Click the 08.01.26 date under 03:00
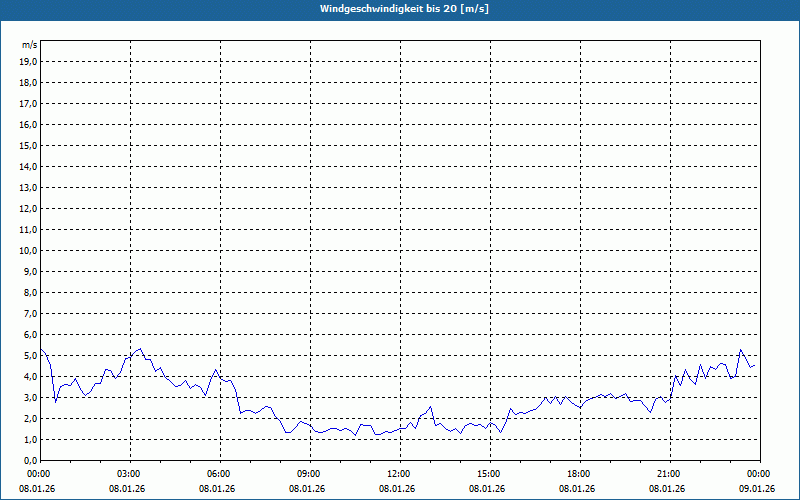Screen dimensions: 800x500 point(127,489)
